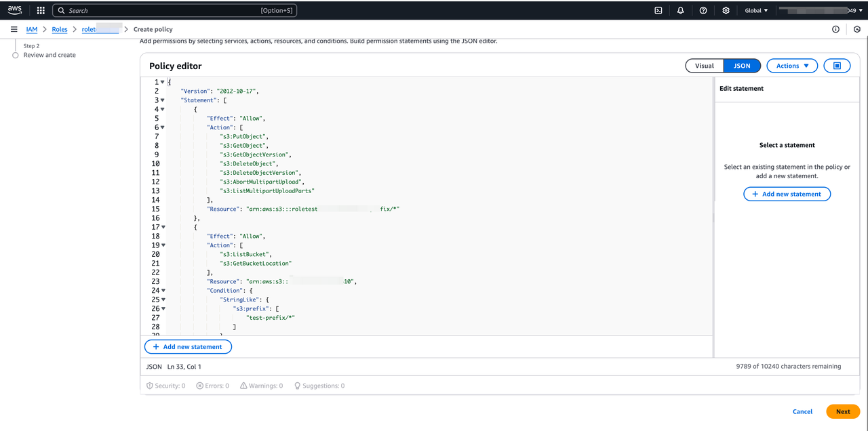Switch to the Visual editor mode
The image size is (868, 431).
point(705,66)
